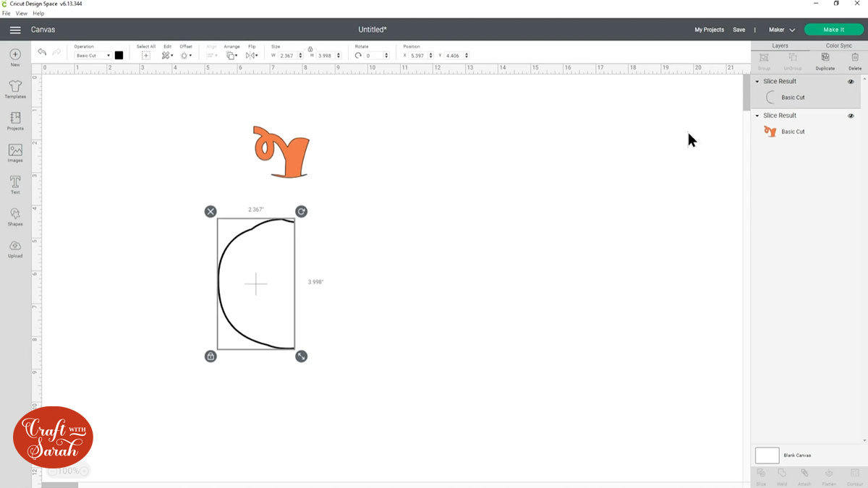Screen dimensions: 868x488
Task: Open the File menu
Action: 6,13
